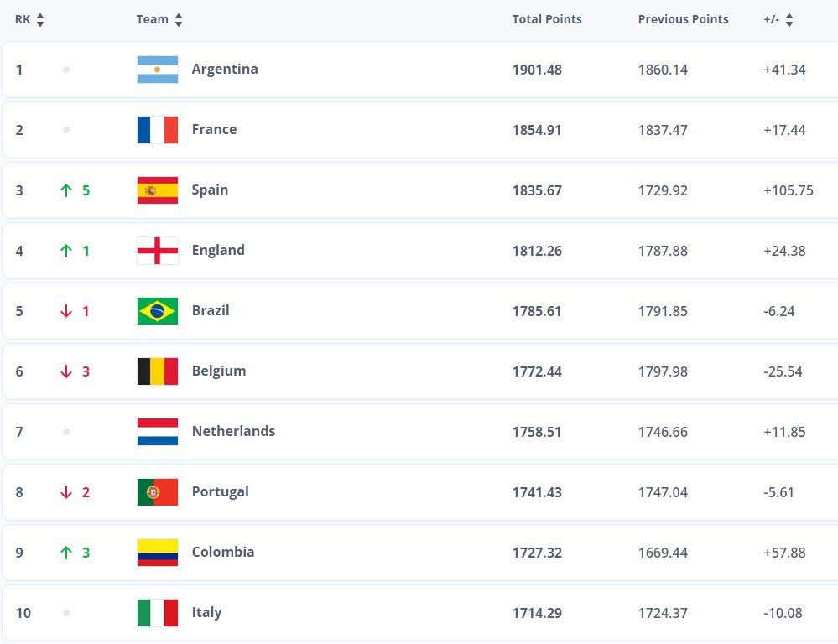Click the Italy flag icon
The height and width of the screenshot is (644, 838).
158,613
